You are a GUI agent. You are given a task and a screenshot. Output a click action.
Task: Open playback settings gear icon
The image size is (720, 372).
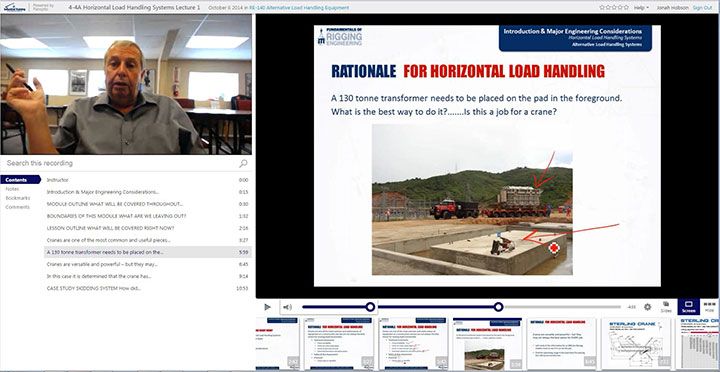647,307
